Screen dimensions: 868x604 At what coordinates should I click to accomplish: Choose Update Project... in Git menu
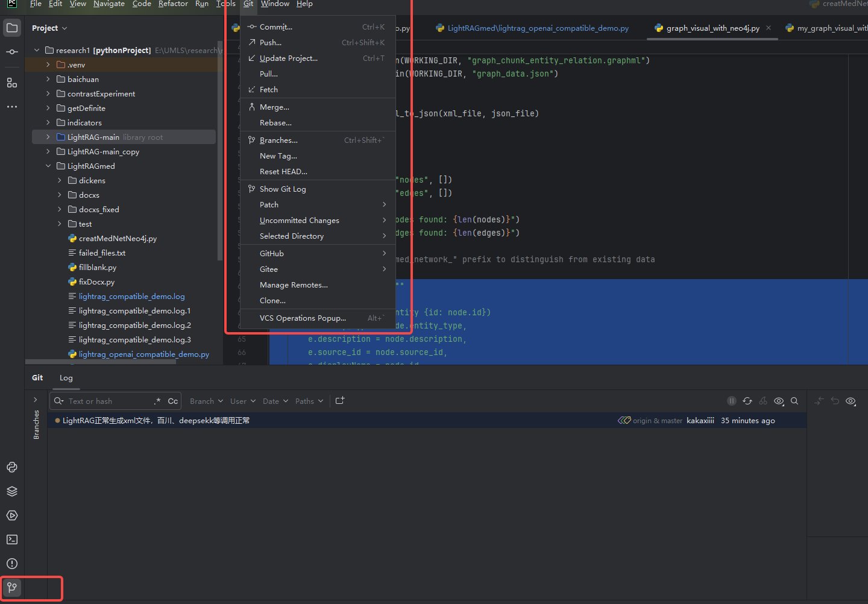tap(318, 58)
